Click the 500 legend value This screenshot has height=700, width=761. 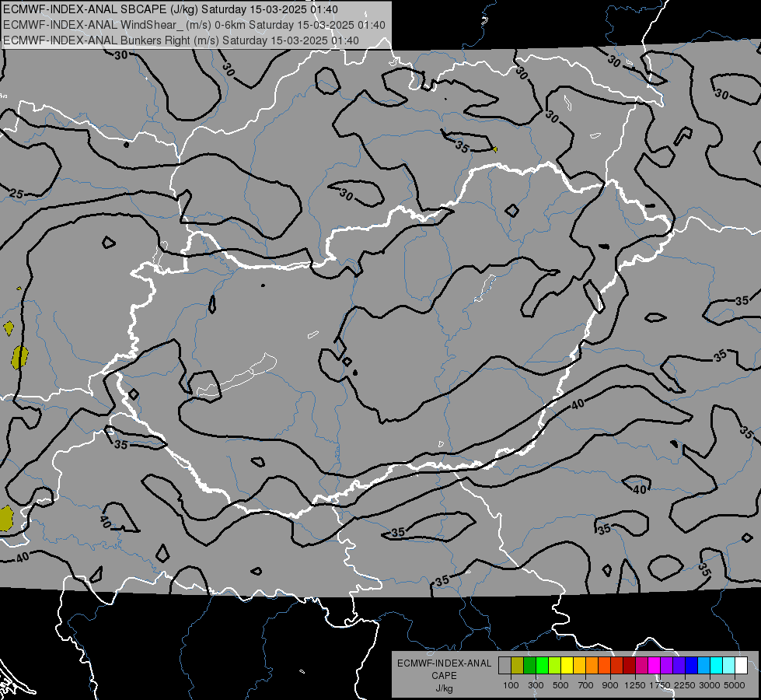pyautogui.click(x=560, y=685)
